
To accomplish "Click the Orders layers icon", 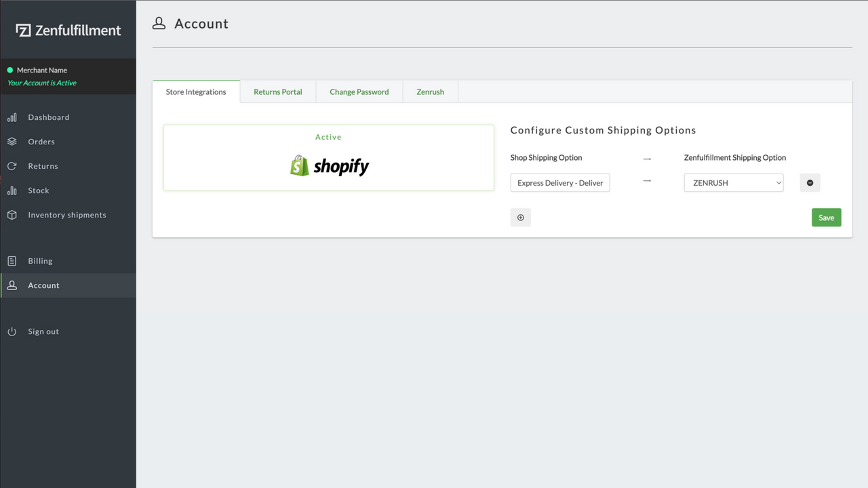I will coord(12,142).
